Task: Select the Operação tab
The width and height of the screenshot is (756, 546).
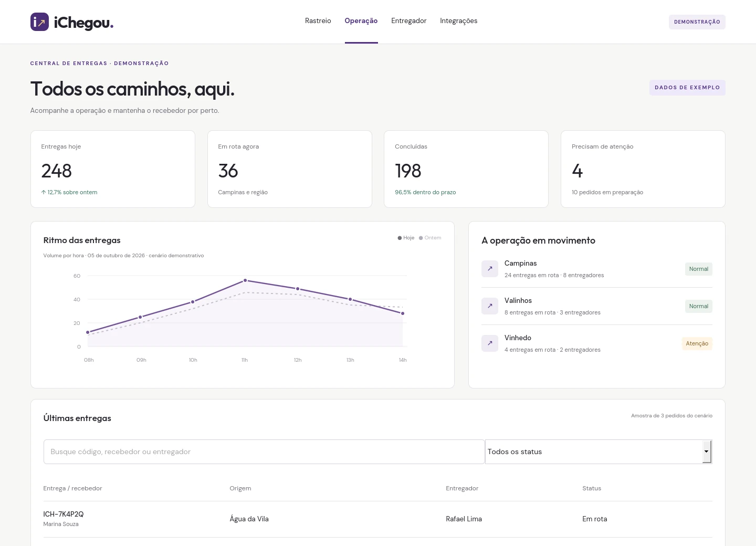Action: tap(361, 21)
